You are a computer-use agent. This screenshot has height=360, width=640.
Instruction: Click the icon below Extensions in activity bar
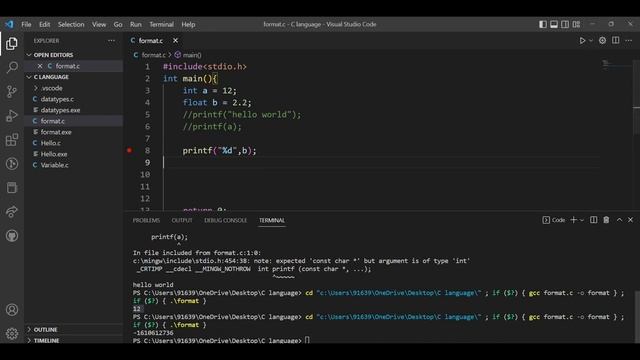pyautogui.click(x=12, y=164)
